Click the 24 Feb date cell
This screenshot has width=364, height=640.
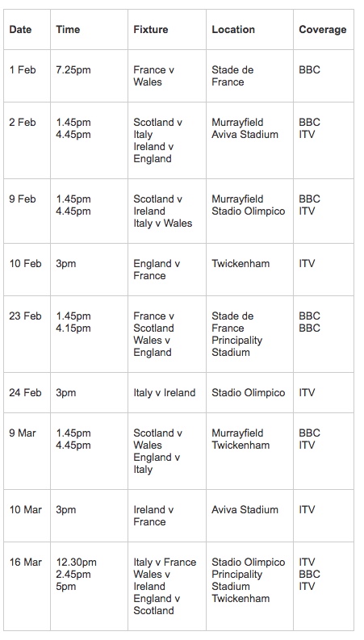25,393
